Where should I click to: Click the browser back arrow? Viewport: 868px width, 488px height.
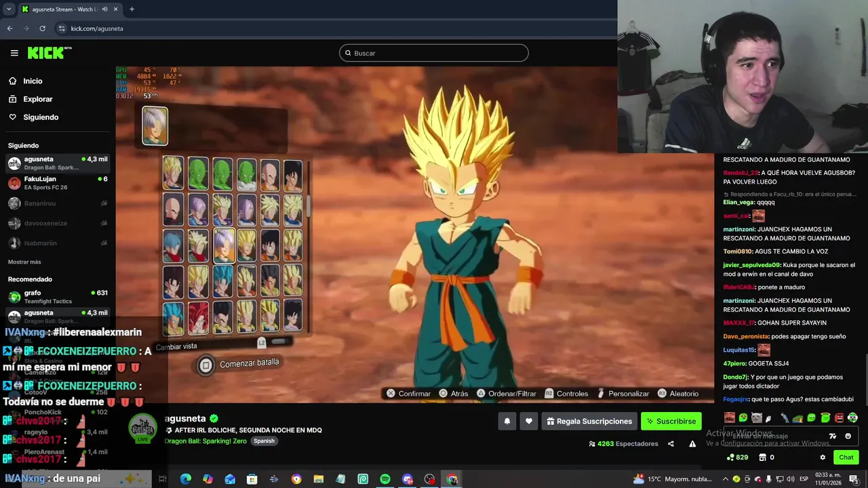click(x=9, y=28)
